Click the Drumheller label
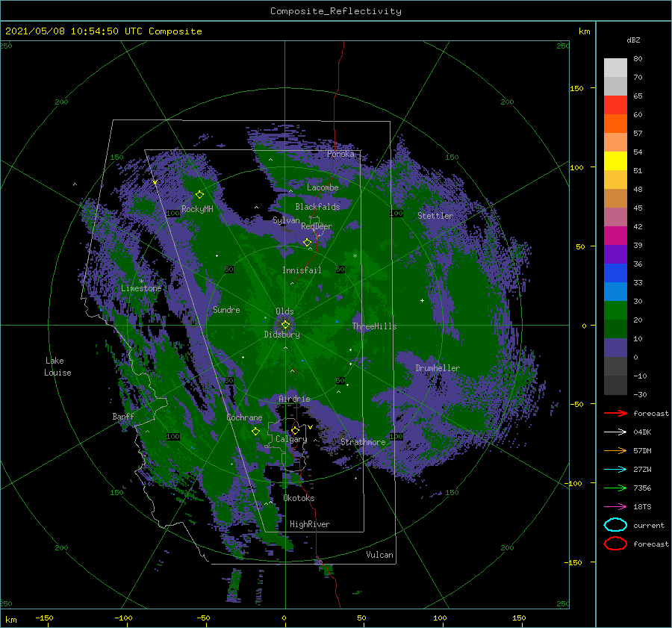This screenshot has width=672, height=628. [438, 368]
